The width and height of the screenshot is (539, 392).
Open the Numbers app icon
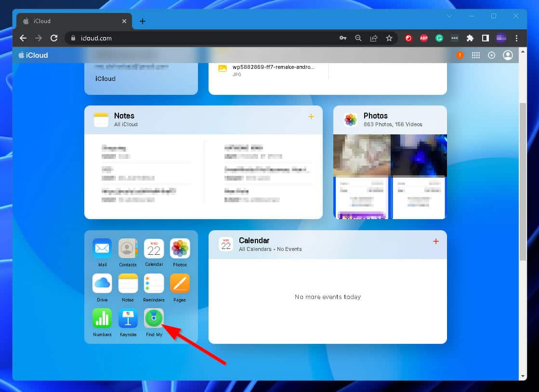pyautogui.click(x=102, y=318)
